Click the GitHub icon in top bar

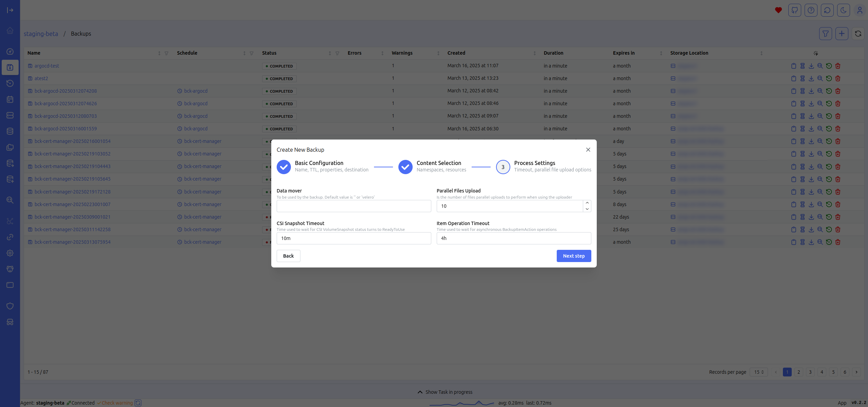pyautogui.click(x=794, y=10)
